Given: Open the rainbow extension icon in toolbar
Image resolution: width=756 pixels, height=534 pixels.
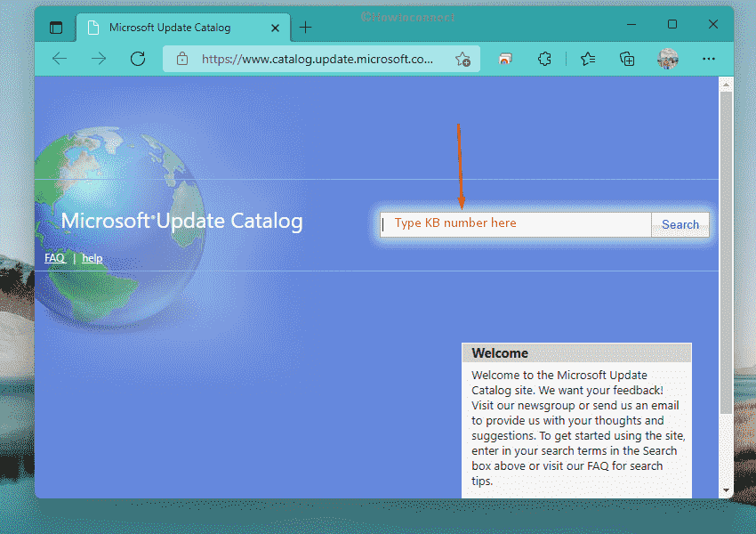Looking at the screenshot, I should click(505, 59).
